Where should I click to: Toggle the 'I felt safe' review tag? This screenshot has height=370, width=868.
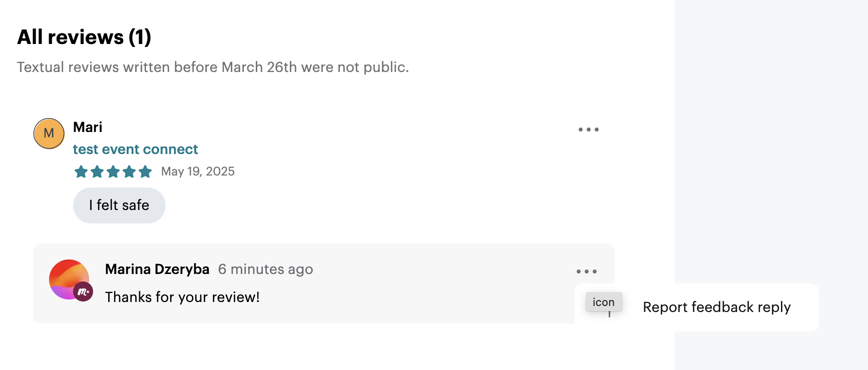119,205
